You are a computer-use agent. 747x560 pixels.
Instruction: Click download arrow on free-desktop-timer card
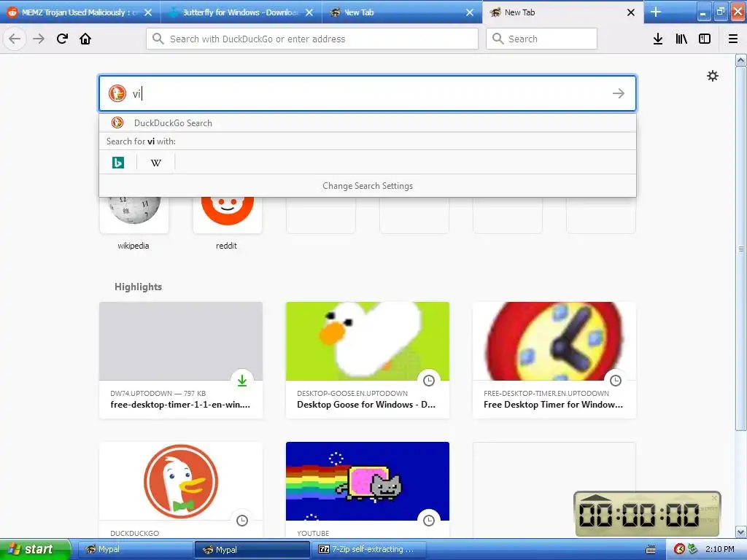[x=242, y=381]
